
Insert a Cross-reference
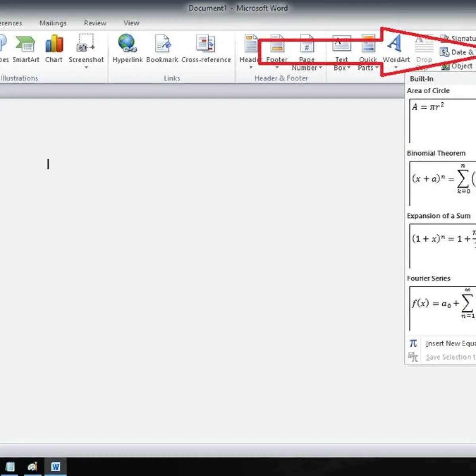pos(206,49)
